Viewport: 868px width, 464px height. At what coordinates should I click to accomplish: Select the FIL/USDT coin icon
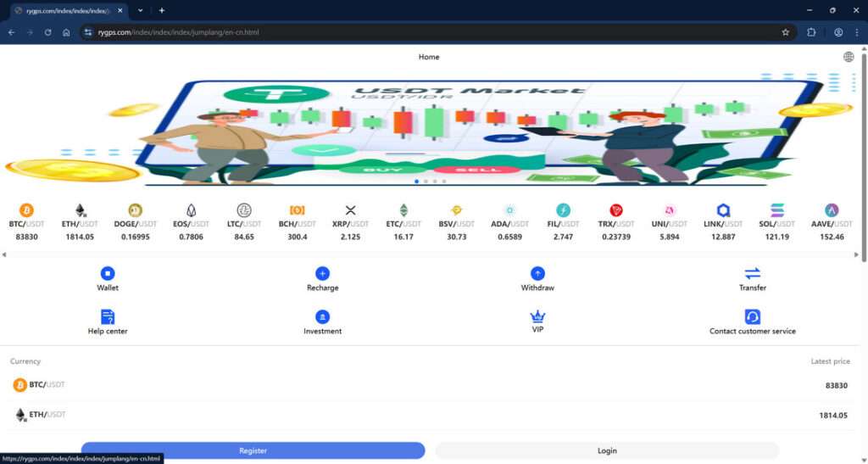[x=563, y=210]
